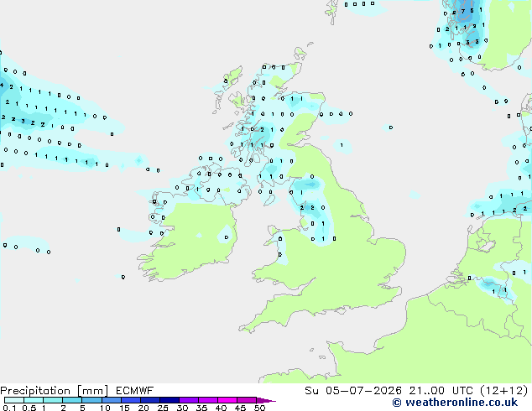Click the legend label '25'
Screen dimensions: 532x411
click(163, 408)
